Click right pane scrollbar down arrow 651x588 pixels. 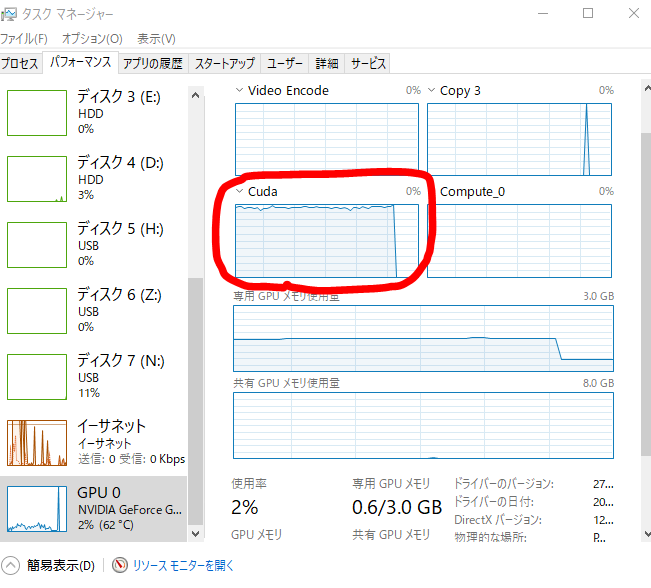[647, 534]
